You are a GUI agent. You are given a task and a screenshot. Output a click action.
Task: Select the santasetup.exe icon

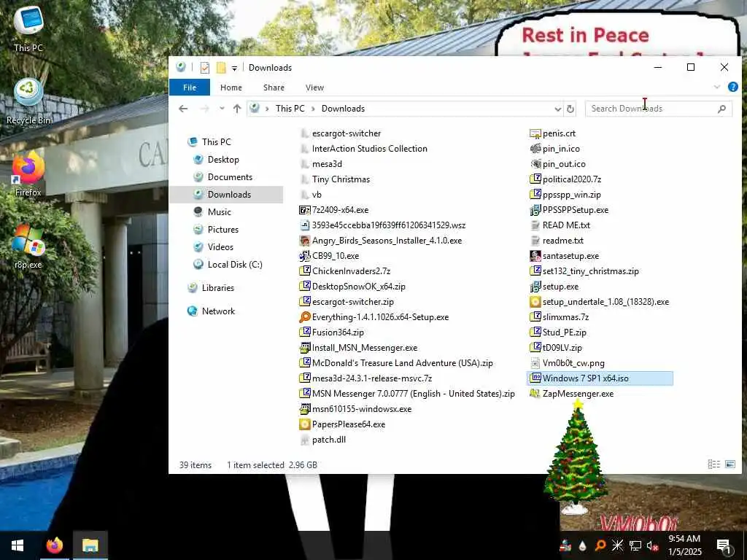pyautogui.click(x=535, y=256)
